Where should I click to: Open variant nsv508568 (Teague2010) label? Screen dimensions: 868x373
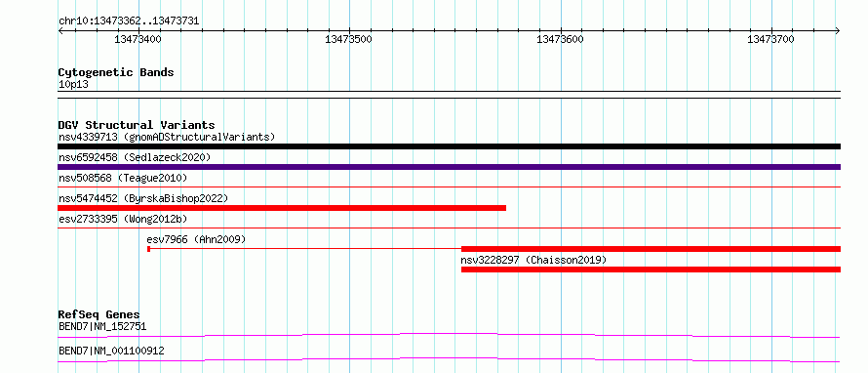[123, 178]
